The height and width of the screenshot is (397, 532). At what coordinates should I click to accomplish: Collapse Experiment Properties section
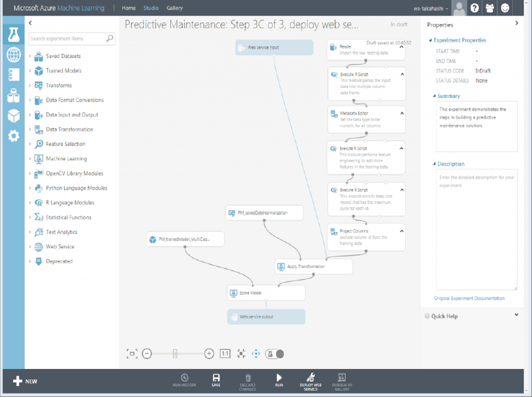click(430, 40)
